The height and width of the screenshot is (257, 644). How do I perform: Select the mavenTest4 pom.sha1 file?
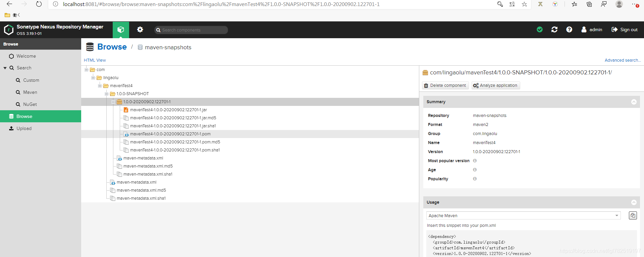175,150
